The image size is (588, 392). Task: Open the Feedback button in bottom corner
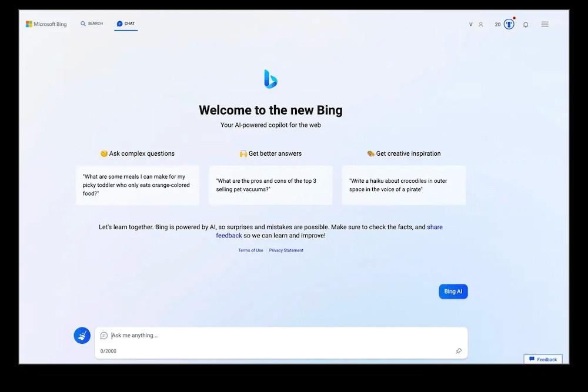coord(543,359)
